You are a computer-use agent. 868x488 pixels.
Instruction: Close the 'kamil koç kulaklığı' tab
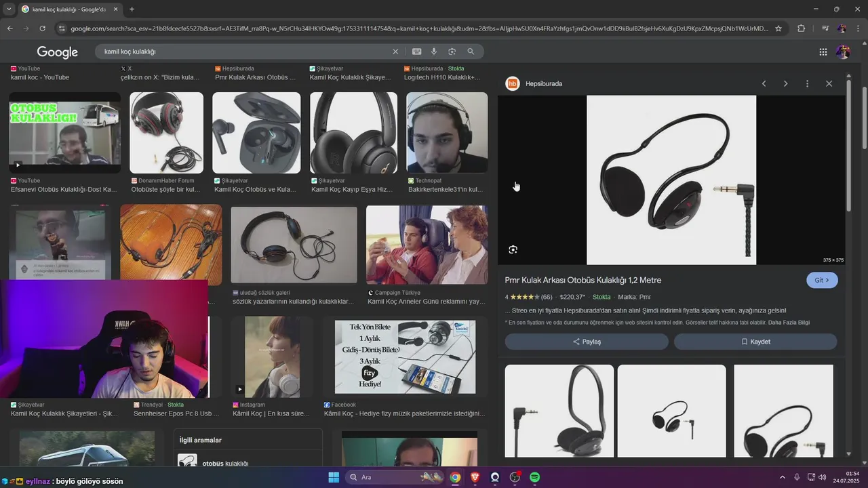(115, 9)
